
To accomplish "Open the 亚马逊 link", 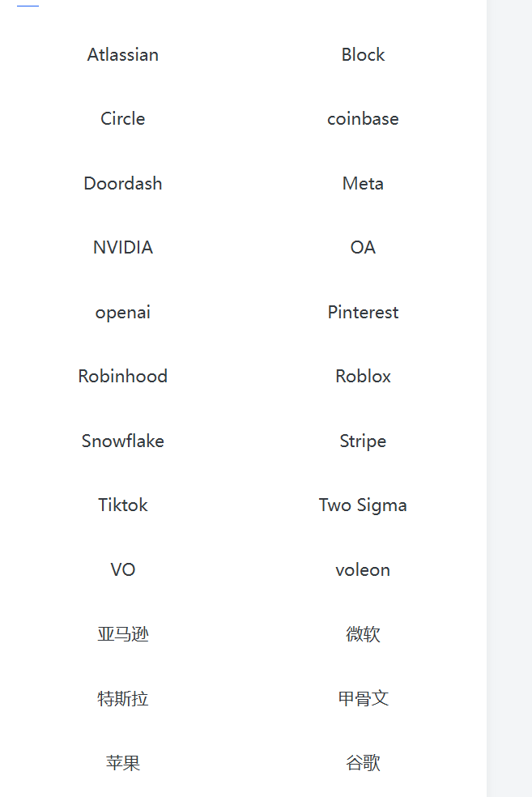I will (123, 634).
